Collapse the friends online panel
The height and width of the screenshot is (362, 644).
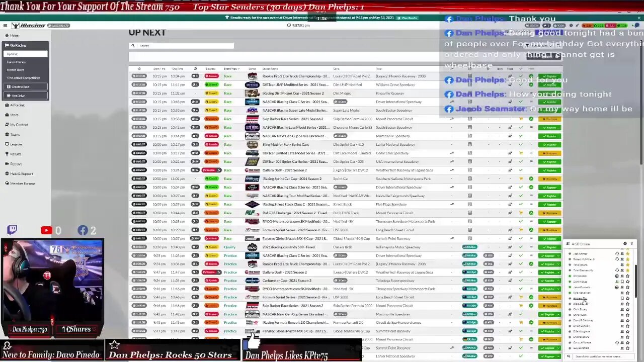coord(632,244)
